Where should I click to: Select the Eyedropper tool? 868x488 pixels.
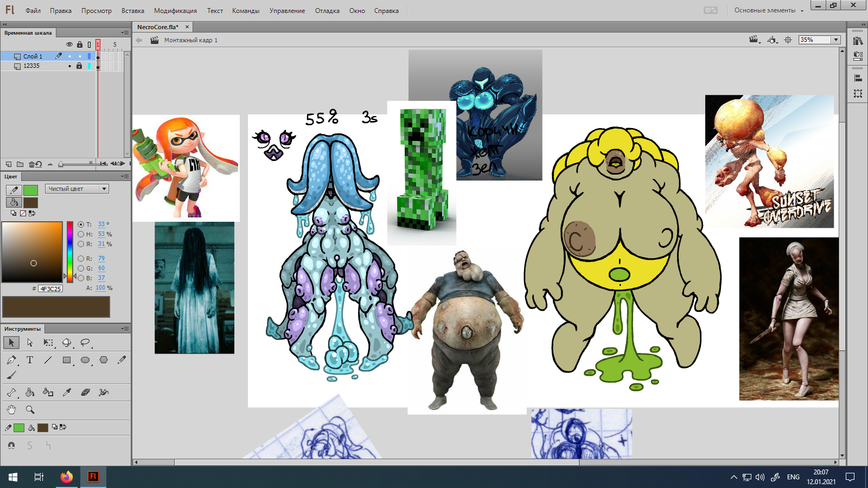pyautogui.click(x=67, y=393)
